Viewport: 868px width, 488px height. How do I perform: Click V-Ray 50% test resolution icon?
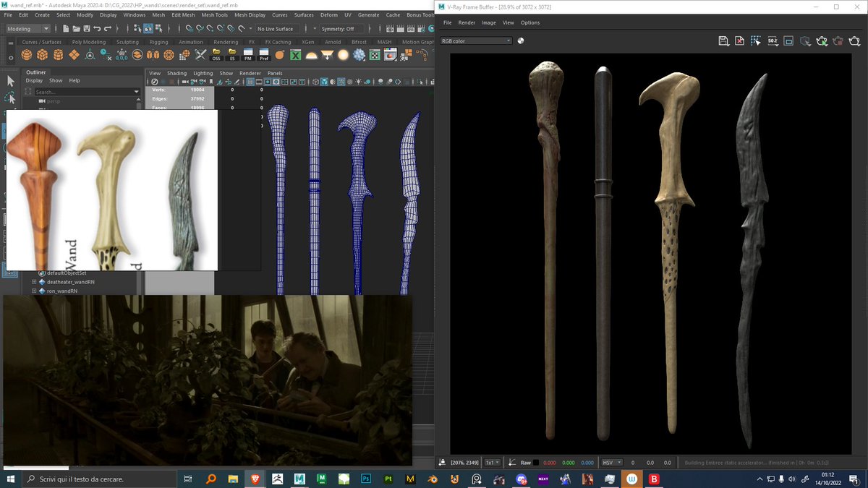click(x=773, y=41)
